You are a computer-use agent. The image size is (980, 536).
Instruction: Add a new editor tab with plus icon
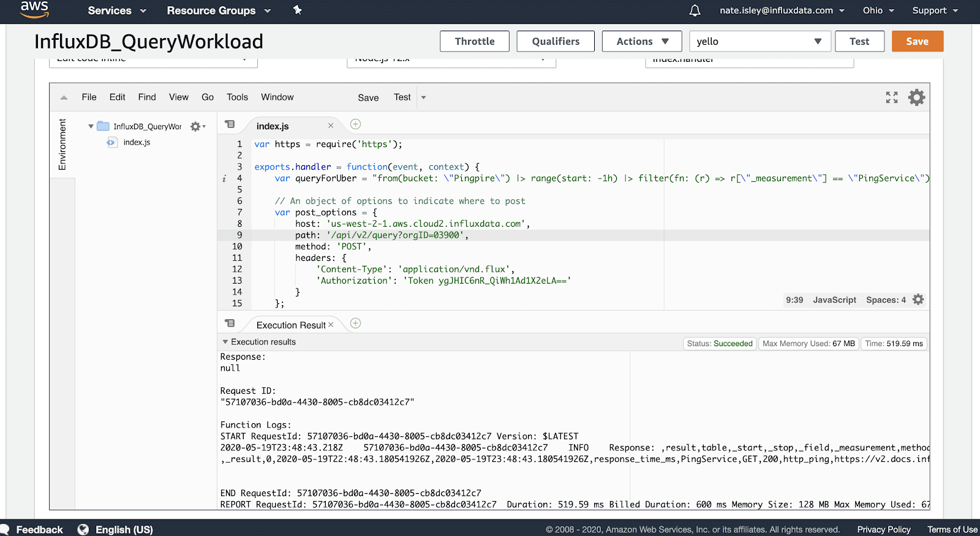tap(355, 124)
